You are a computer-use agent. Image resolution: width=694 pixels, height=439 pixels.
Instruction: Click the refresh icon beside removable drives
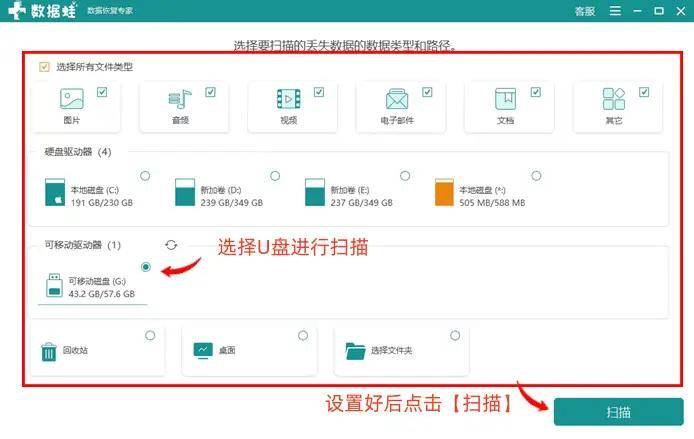click(x=172, y=245)
